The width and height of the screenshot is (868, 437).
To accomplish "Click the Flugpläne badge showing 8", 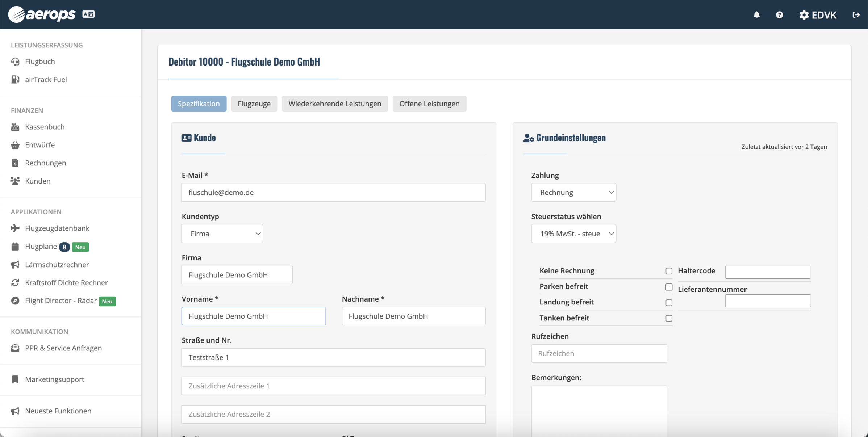I will click(x=64, y=247).
